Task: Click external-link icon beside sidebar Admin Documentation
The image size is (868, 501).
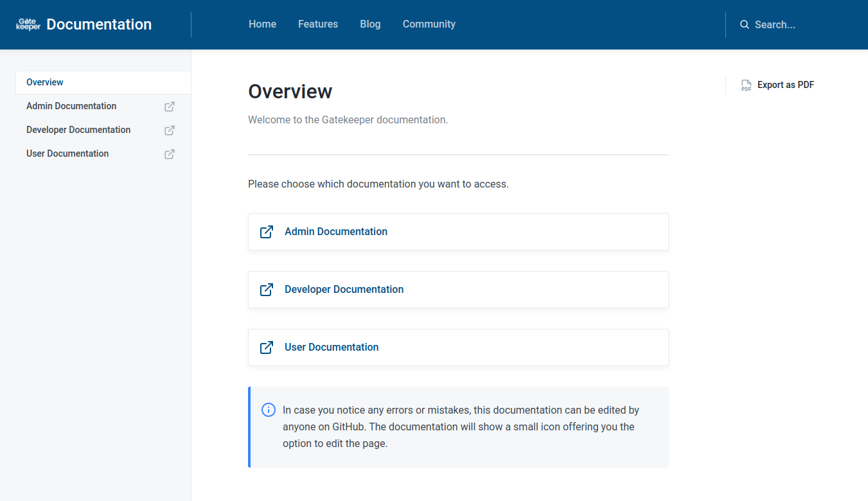Action: (170, 107)
